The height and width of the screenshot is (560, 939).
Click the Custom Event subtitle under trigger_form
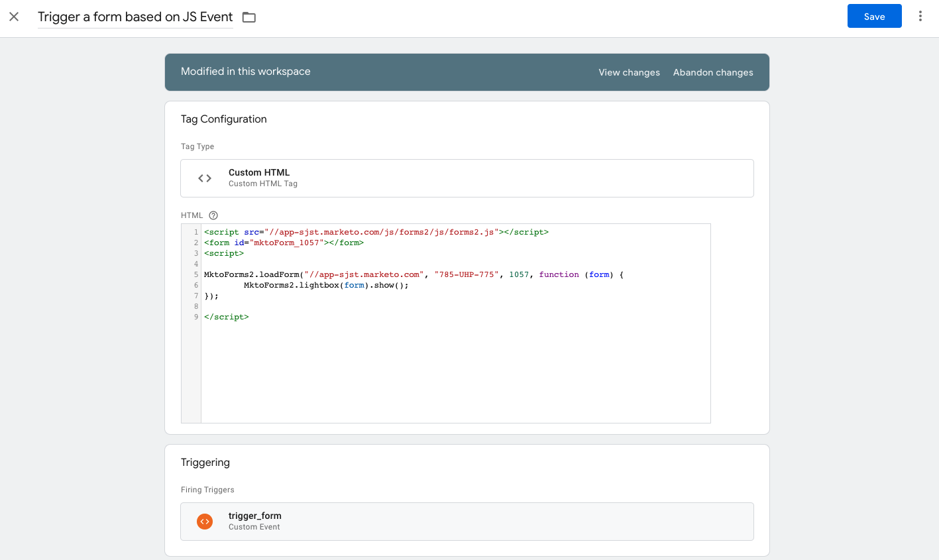pyautogui.click(x=254, y=527)
